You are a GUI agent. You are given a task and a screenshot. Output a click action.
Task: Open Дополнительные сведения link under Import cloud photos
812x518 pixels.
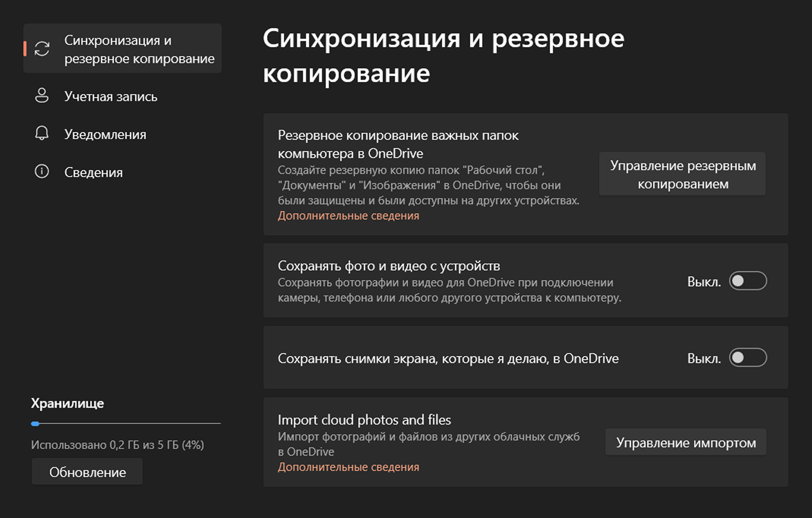[348, 467]
